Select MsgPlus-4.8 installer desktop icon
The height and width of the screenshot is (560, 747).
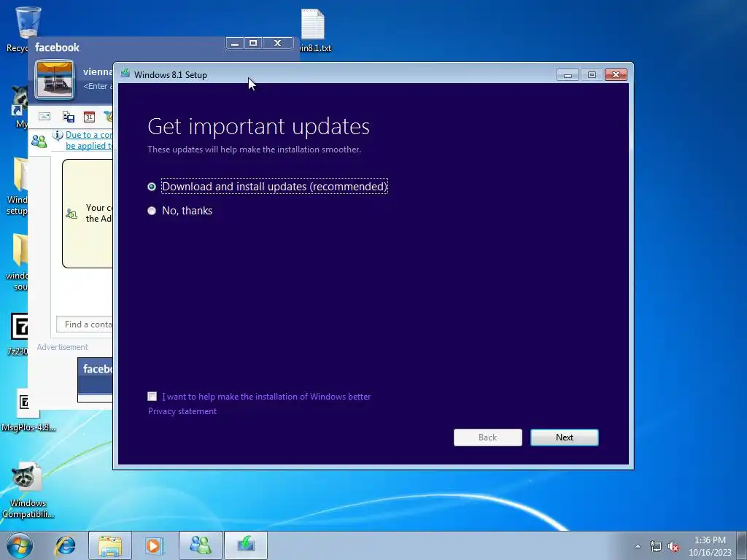[x=28, y=411]
